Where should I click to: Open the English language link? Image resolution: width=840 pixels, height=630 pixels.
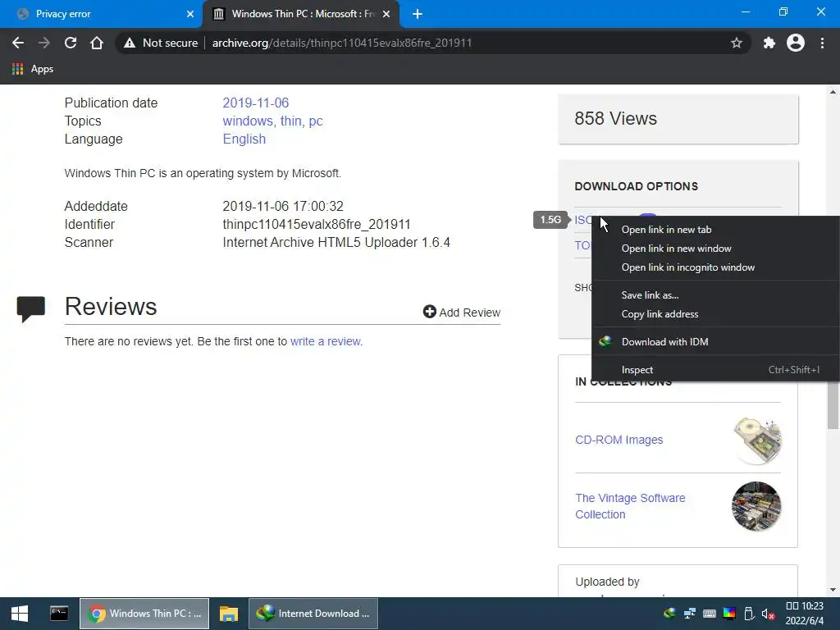(244, 139)
